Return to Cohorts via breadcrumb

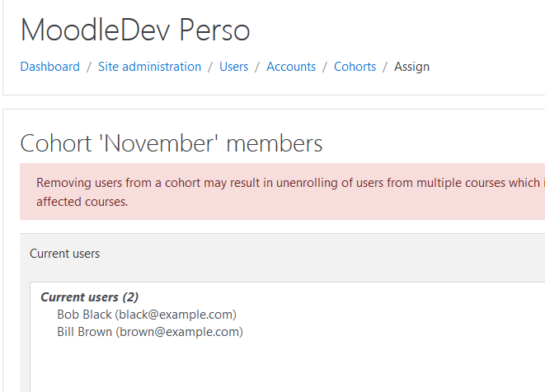point(355,67)
